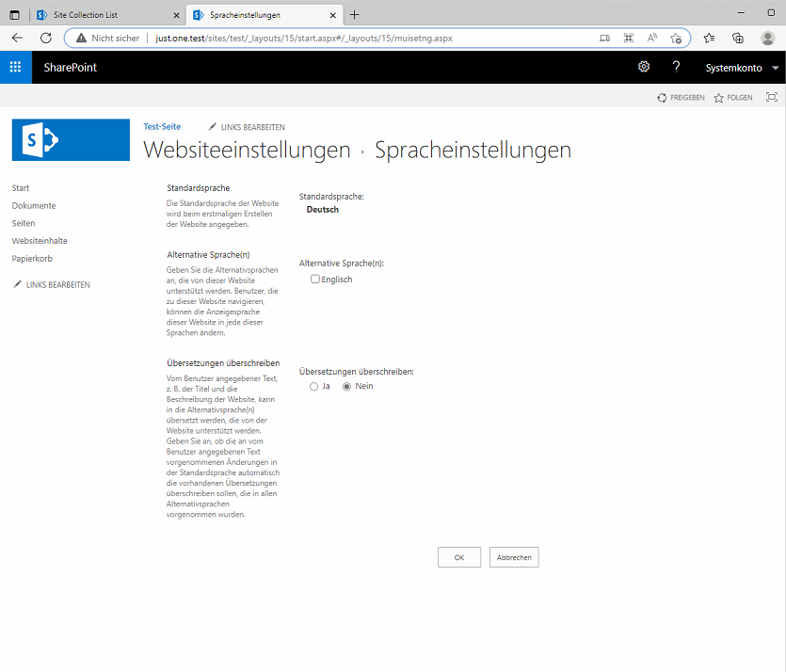Screen dimensions: 786x672
Task: Select Nein for Übersetzungen überschreiben
Action: [x=346, y=386]
